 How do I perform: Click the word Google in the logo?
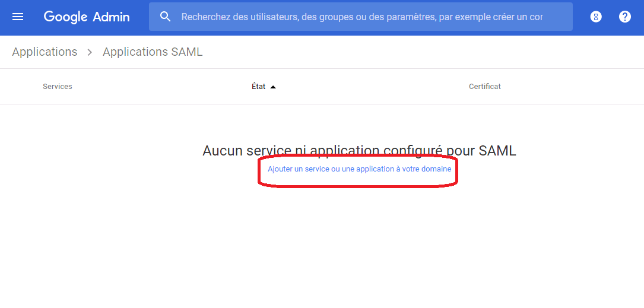point(66,17)
